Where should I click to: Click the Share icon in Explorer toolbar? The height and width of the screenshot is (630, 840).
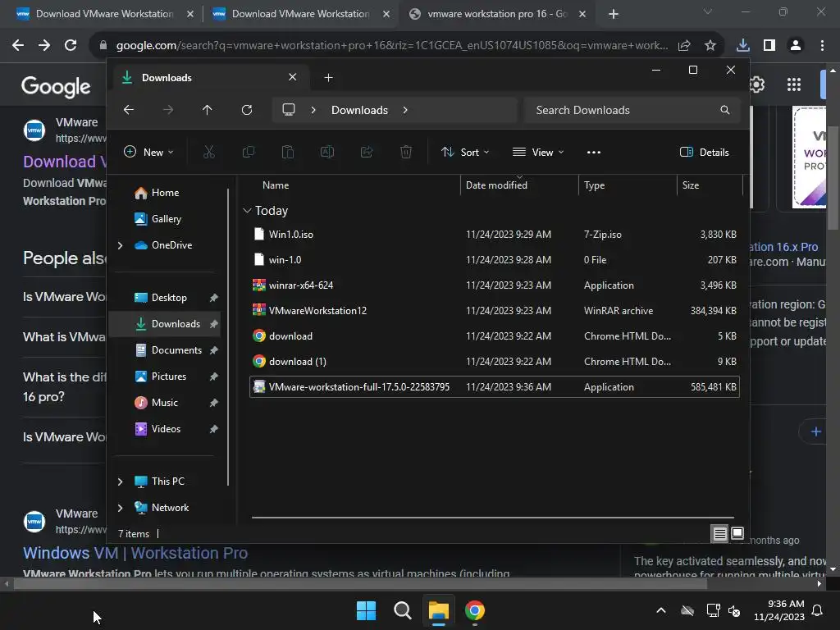tap(367, 152)
